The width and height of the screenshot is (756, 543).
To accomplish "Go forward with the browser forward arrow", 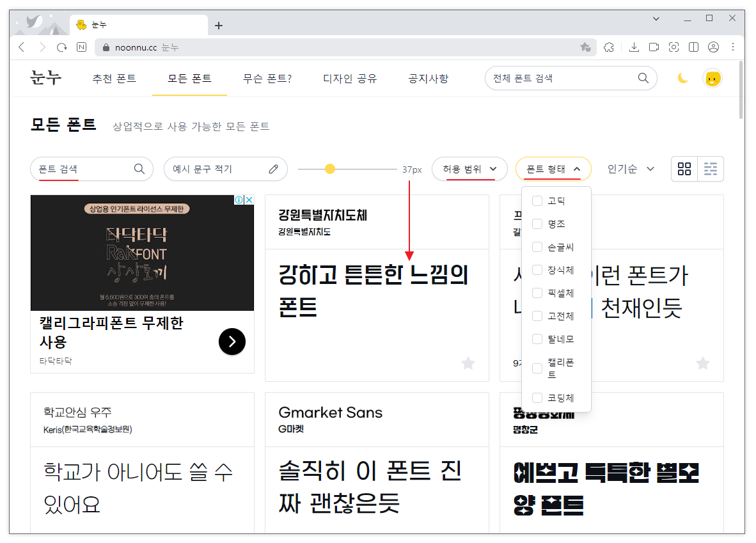I will [x=42, y=47].
